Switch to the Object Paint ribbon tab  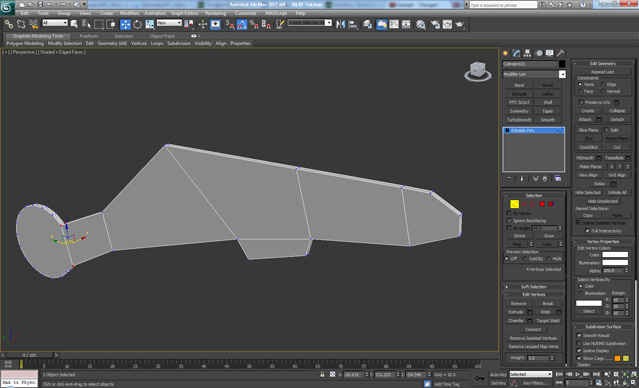pos(162,36)
